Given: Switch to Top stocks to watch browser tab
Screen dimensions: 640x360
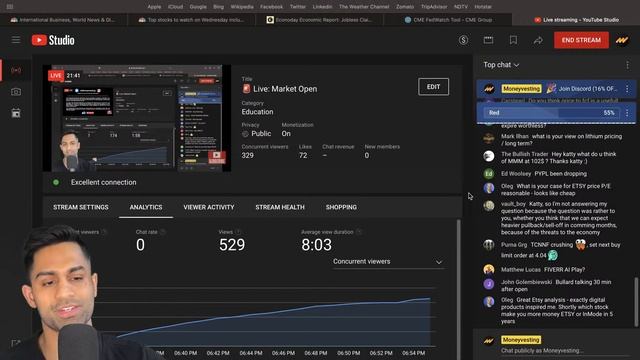Looking at the screenshot, I should tap(191, 20).
